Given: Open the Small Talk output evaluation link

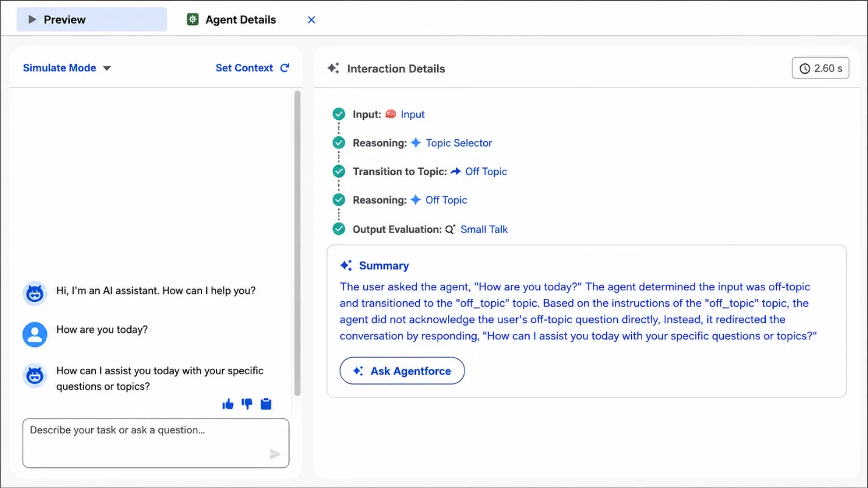Looking at the screenshot, I should [484, 229].
